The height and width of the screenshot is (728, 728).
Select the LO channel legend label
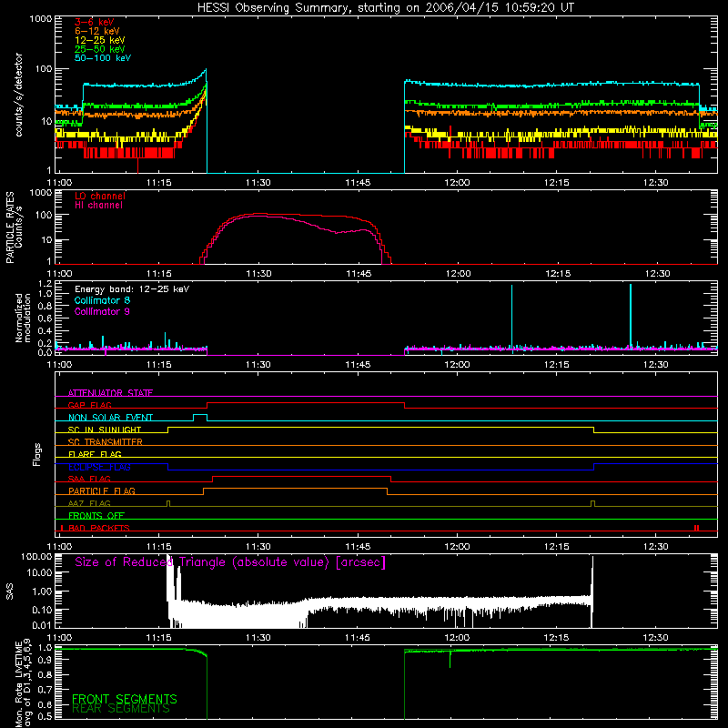coord(100,196)
